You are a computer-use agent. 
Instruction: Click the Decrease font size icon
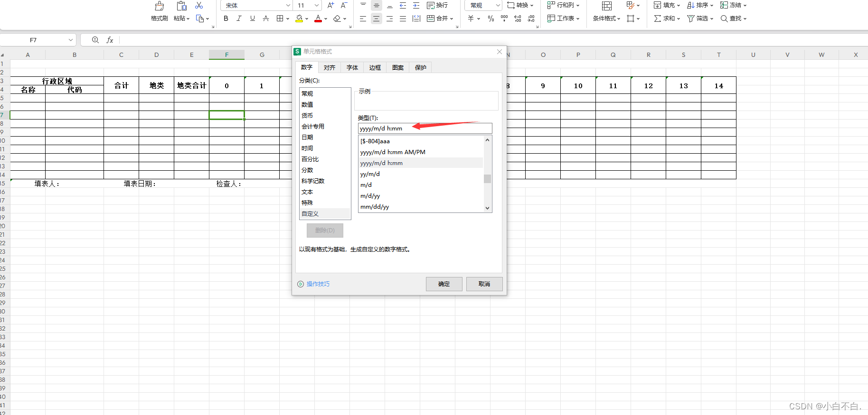344,5
